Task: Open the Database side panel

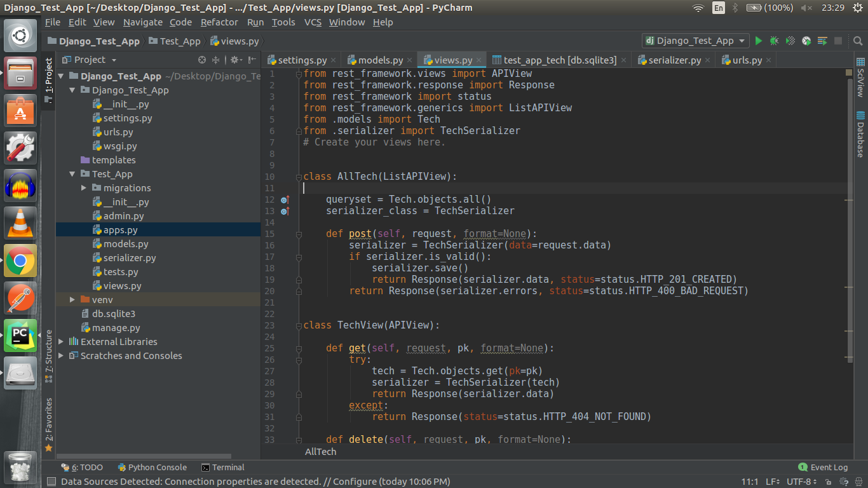Action: point(860,134)
